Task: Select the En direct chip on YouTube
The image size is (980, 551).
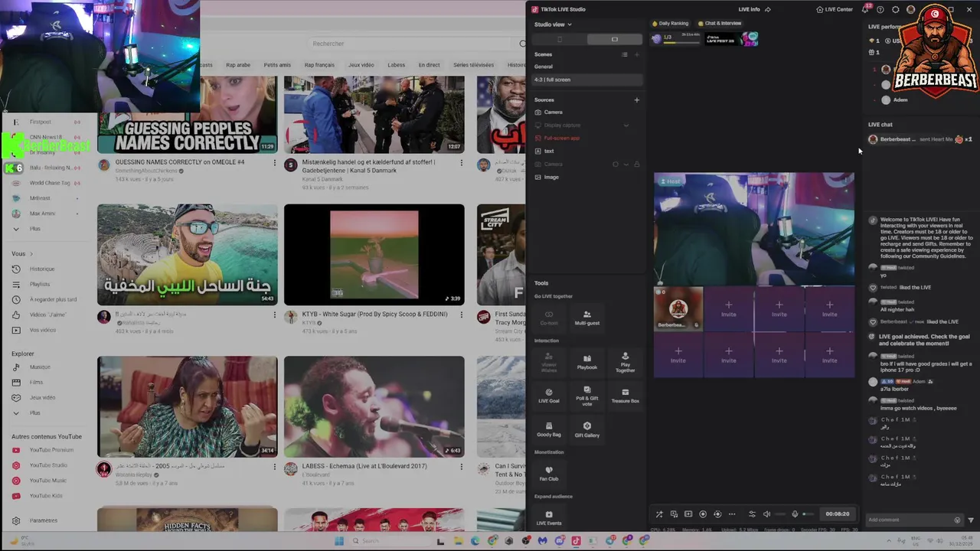Action: 429,65
